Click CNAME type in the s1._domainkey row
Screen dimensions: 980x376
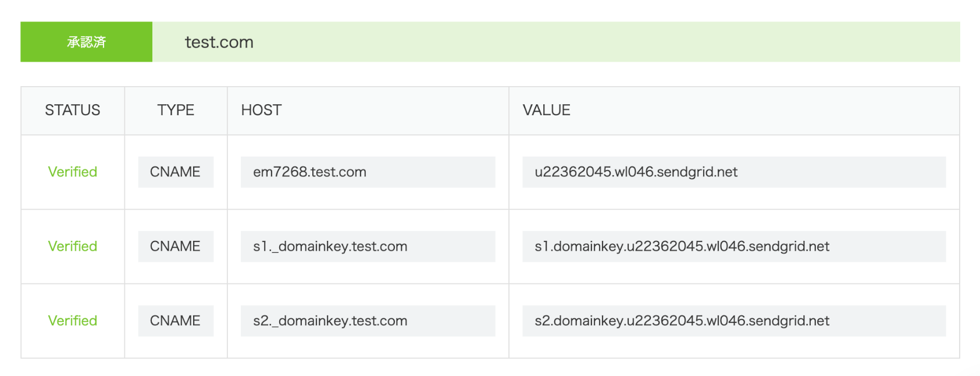coord(175,246)
